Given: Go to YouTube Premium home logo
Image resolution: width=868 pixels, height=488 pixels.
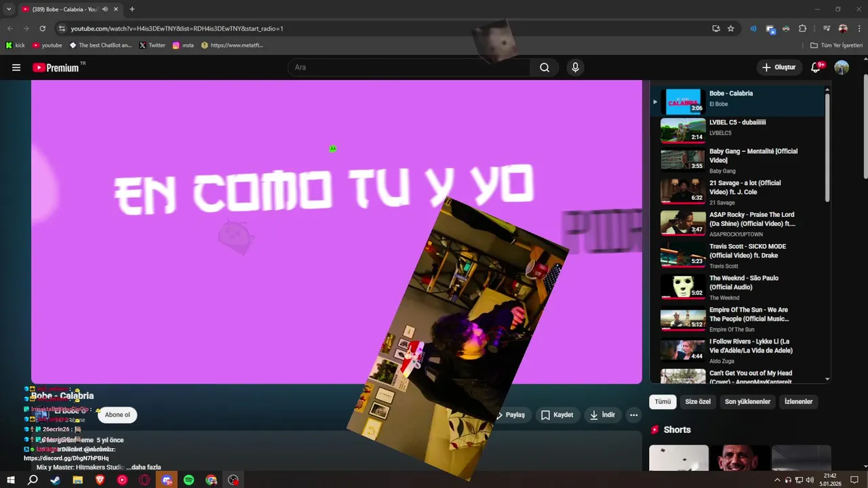Looking at the screenshot, I should point(59,67).
